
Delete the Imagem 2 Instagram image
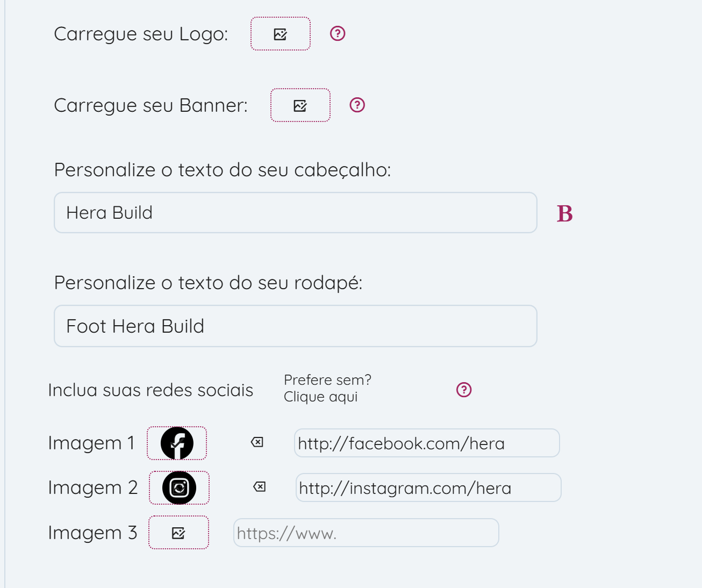[x=259, y=487]
